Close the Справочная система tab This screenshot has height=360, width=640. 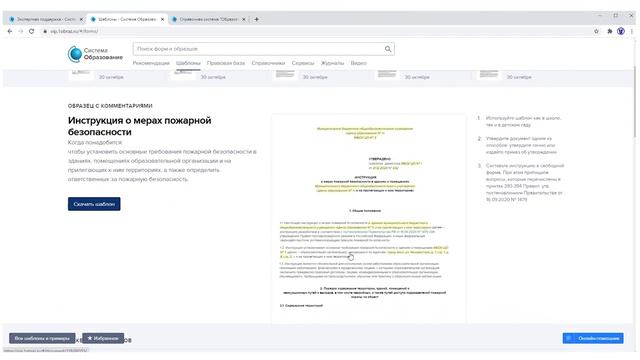[x=244, y=19]
